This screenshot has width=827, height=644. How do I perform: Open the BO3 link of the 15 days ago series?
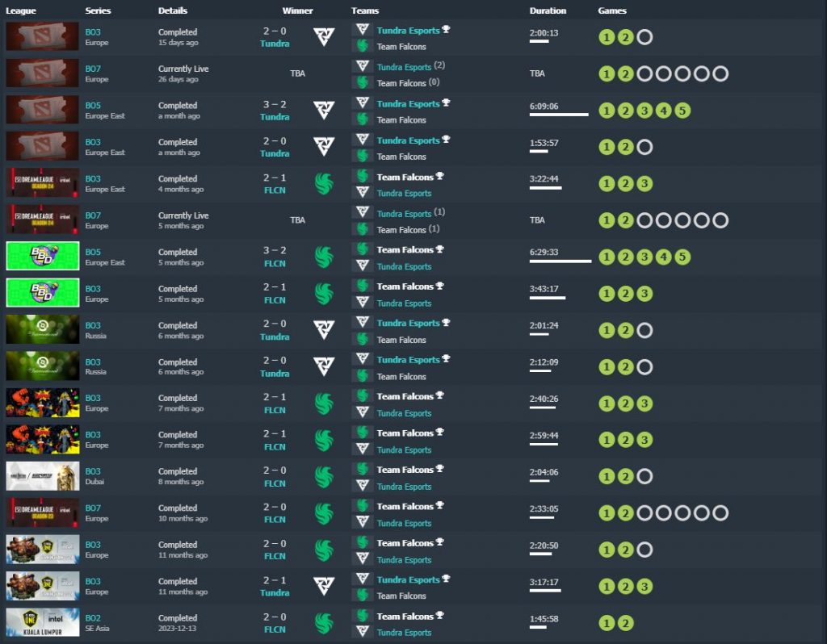[x=93, y=31]
